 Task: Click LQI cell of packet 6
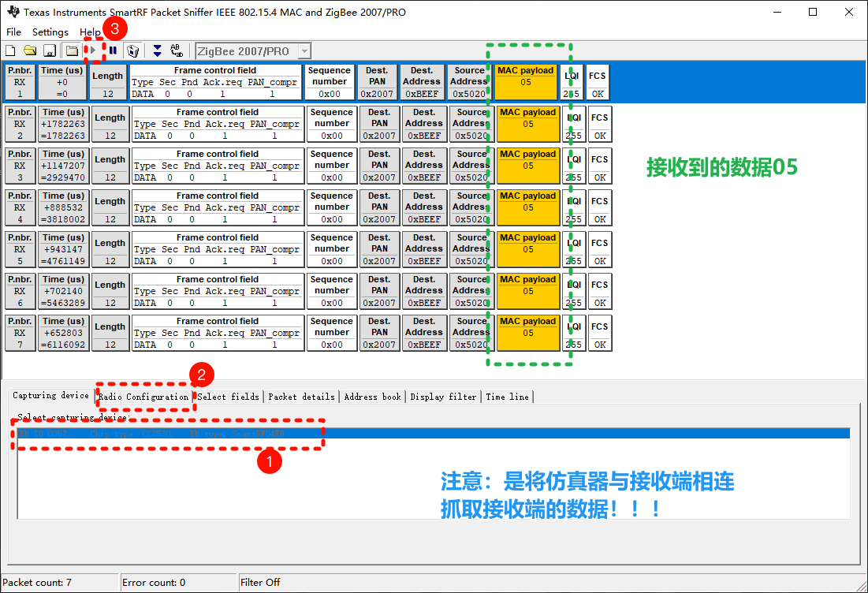click(574, 291)
